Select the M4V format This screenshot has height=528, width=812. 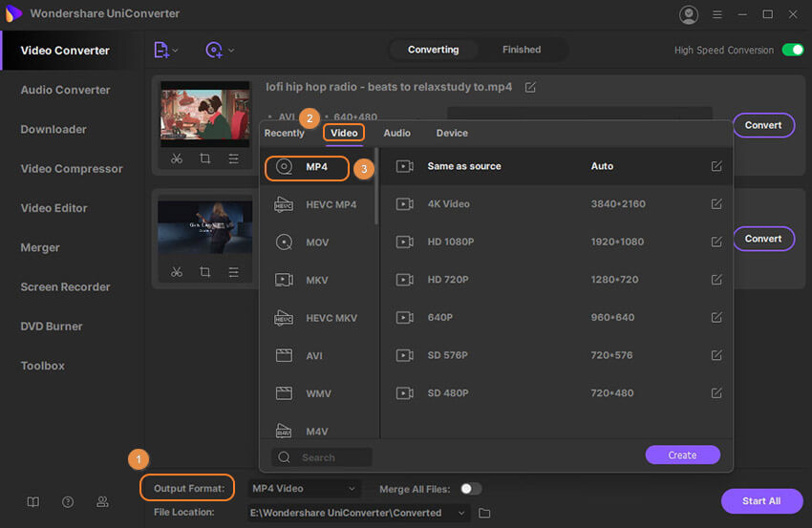tap(319, 429)
